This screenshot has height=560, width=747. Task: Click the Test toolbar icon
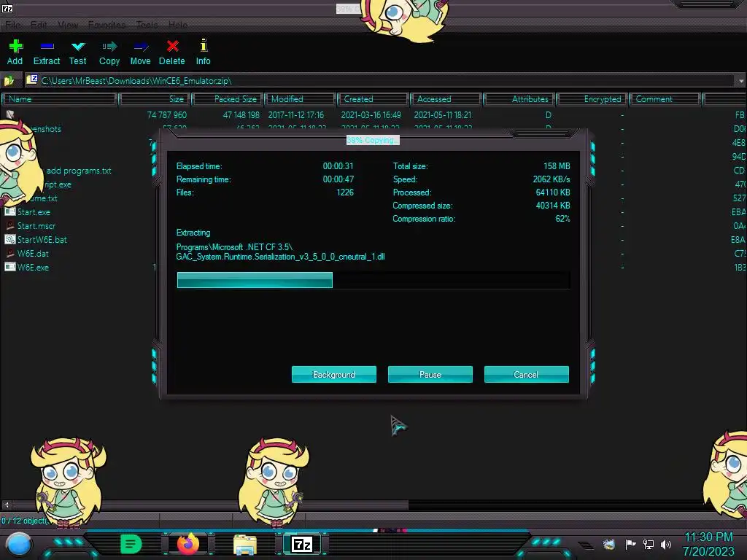point(77,52)
